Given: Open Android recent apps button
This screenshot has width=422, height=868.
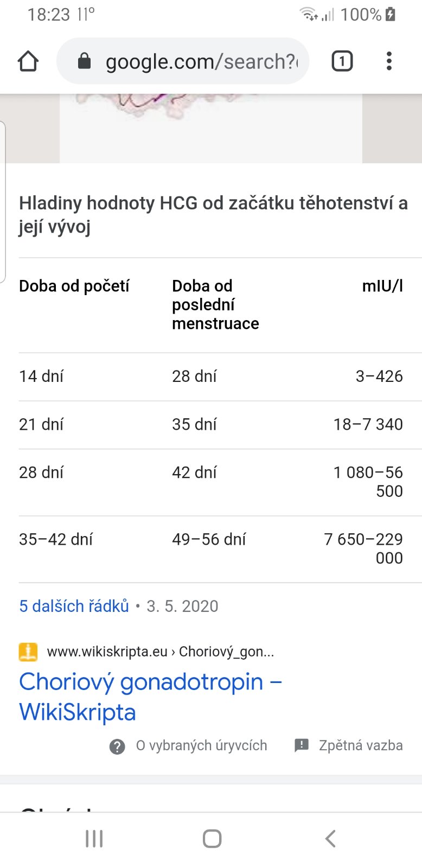Looking at the screenshot, I should coord(94,839).
